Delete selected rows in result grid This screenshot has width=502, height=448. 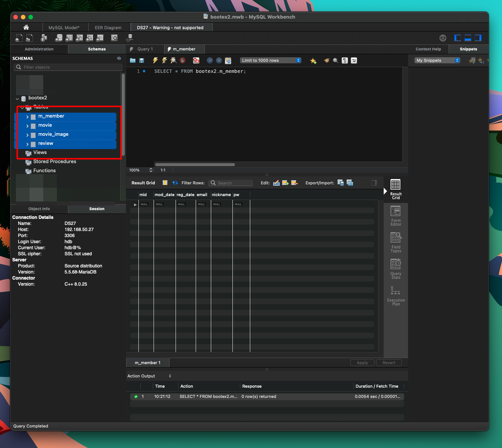[295, 183]
